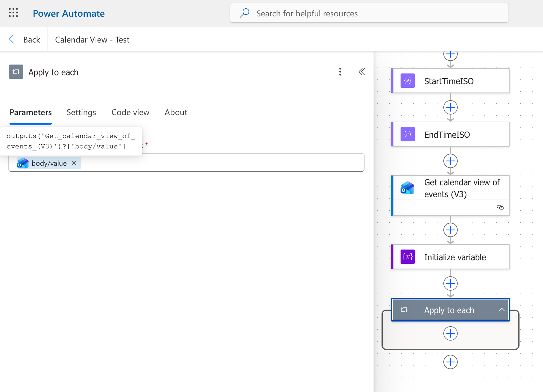Select the EndTimeISO action card
The width and height of the screenshot is (543, 392).
(x=451, y=134)
